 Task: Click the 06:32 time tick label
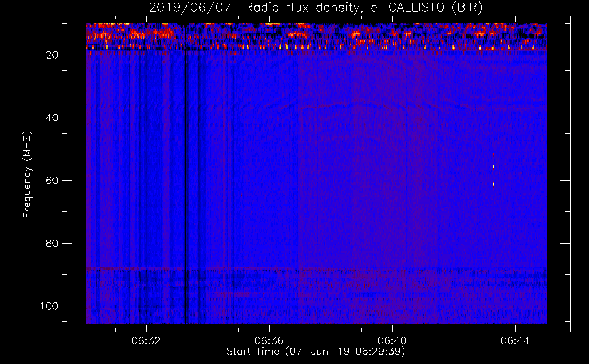tap(146, 341)
